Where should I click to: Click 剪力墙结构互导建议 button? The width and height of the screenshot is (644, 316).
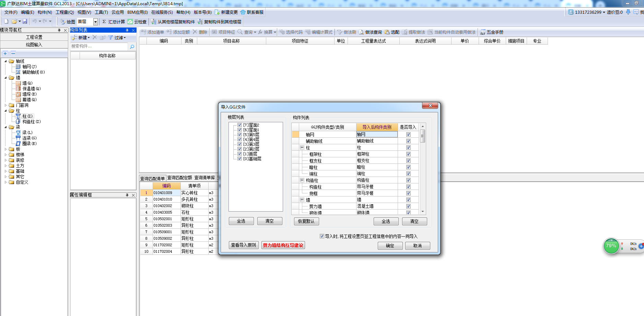[283, 245]
